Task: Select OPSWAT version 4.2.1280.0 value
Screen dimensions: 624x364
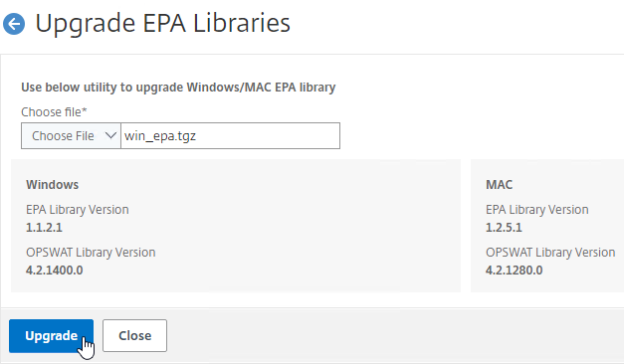Action: 515,271
